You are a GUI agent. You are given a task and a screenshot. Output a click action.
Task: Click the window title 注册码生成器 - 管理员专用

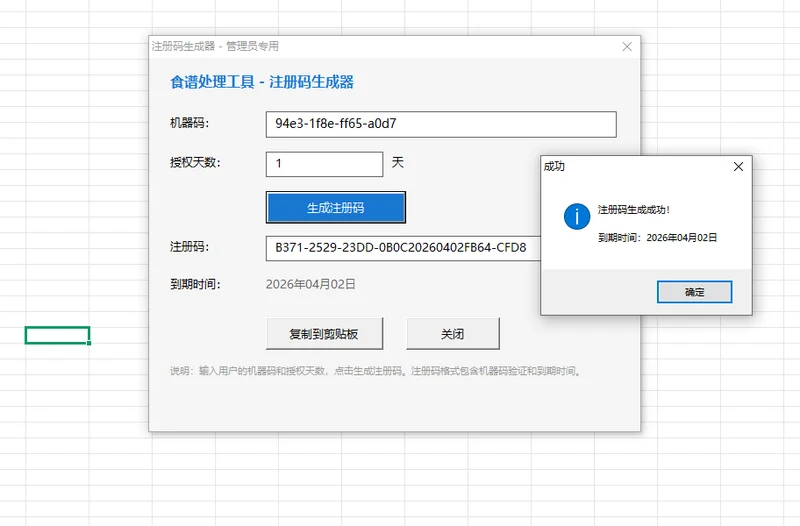(x=215, y=46)
